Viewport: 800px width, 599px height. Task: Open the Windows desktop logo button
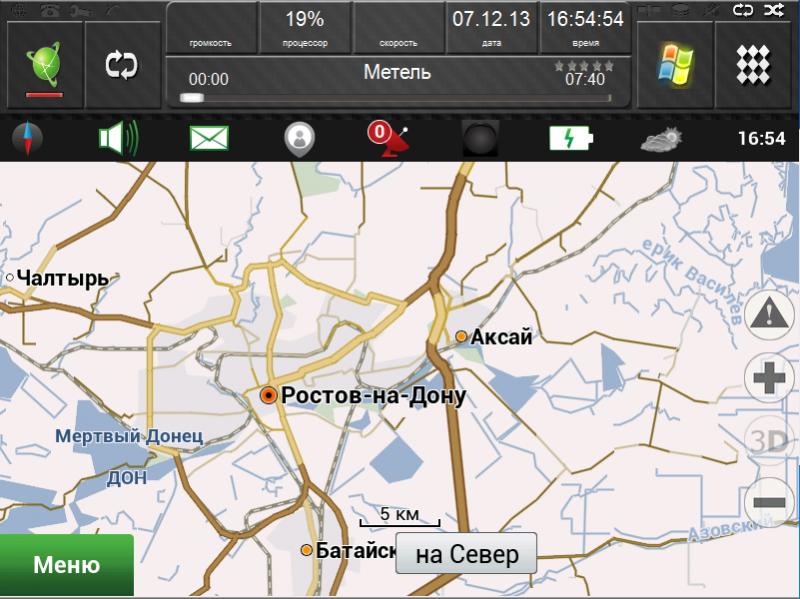click(675, 65)
